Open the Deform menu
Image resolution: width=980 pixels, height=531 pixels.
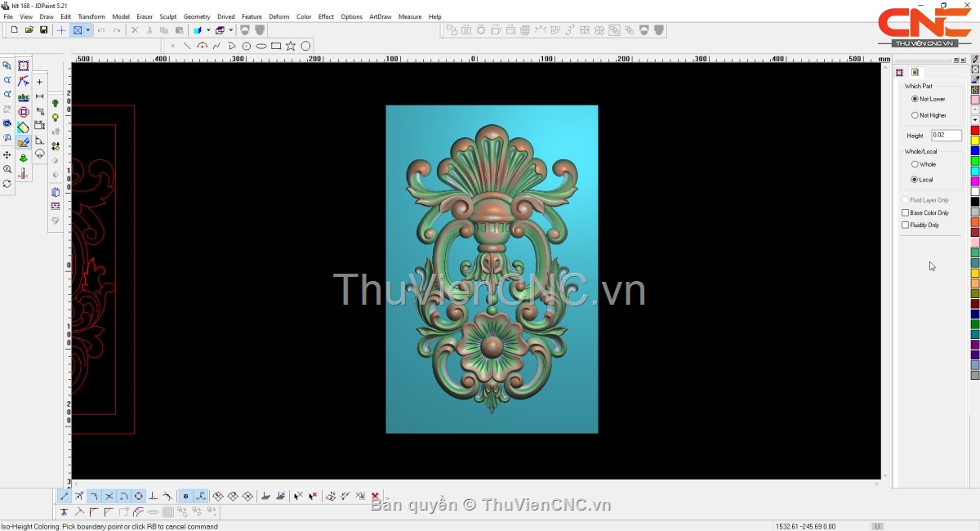click(x=279, y=16)
